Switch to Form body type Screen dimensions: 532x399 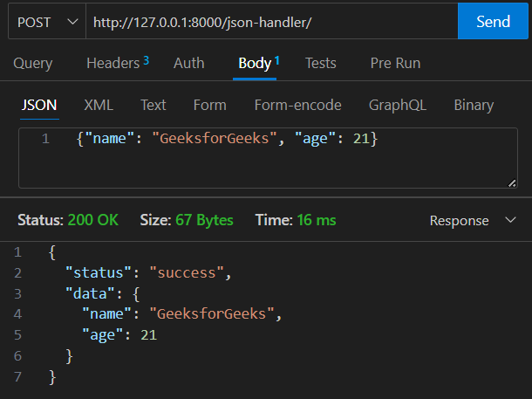click(209, 105)
